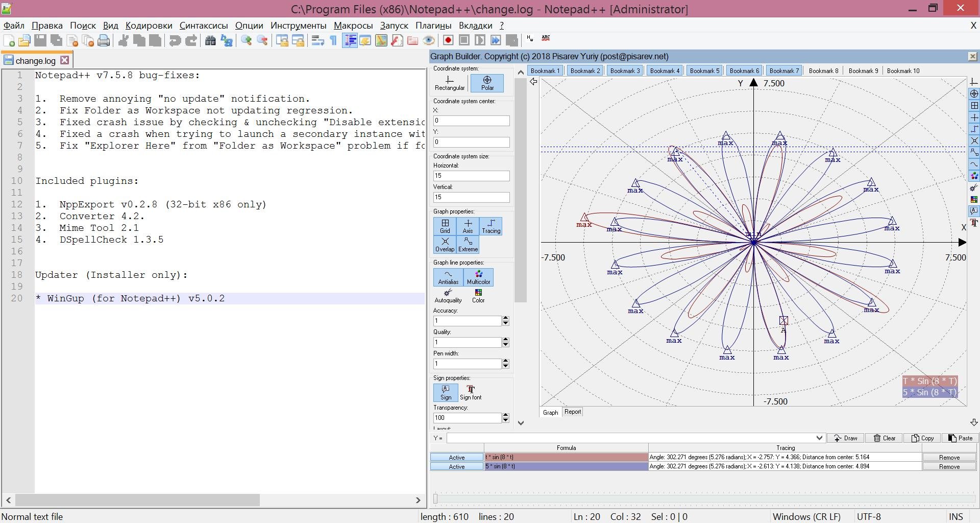Viewport: 980px width, 523px height.
Task: Open the Плагины menu
Action: tap(432, 25)
